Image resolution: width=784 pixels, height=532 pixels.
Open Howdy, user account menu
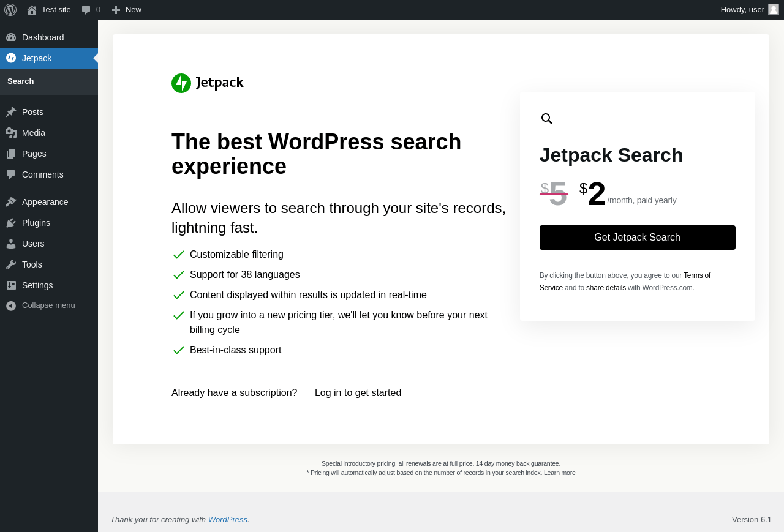point(750,10)
